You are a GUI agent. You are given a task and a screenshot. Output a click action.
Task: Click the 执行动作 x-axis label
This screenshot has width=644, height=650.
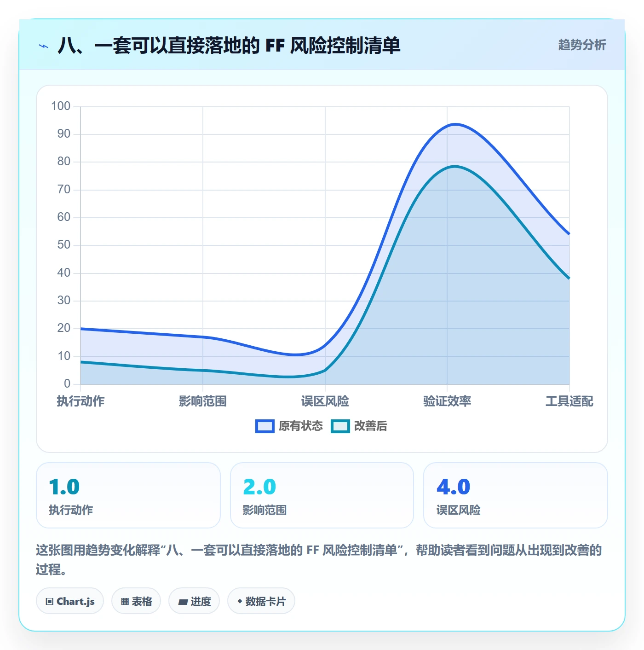(x=80, y=401)
